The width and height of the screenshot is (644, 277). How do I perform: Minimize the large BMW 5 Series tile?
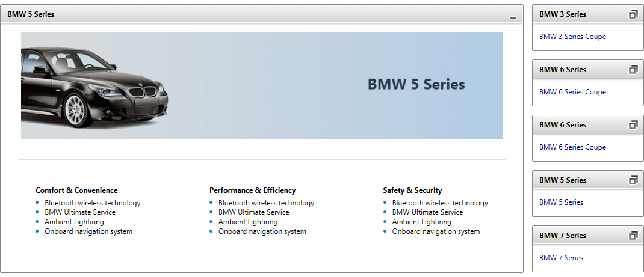(513, 17)
